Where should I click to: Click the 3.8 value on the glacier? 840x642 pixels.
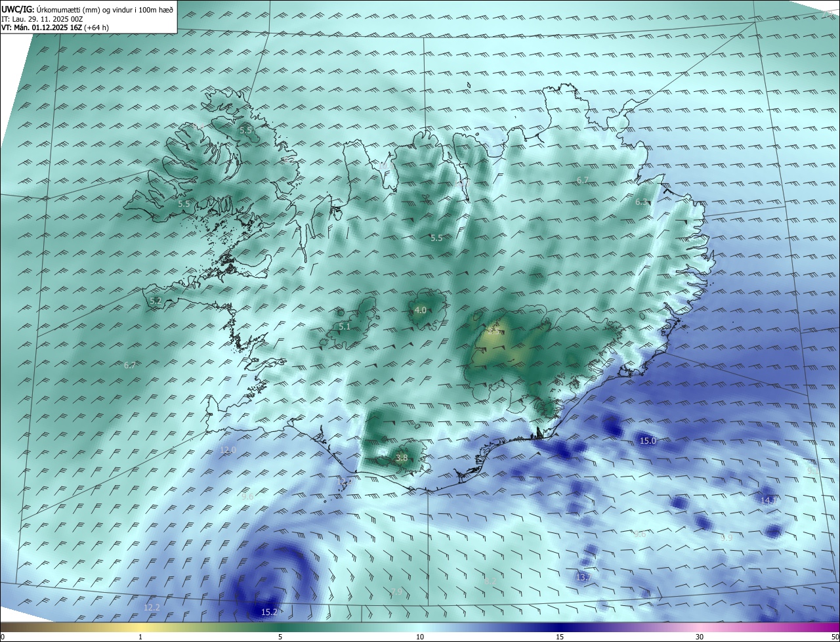coord(402,458)
